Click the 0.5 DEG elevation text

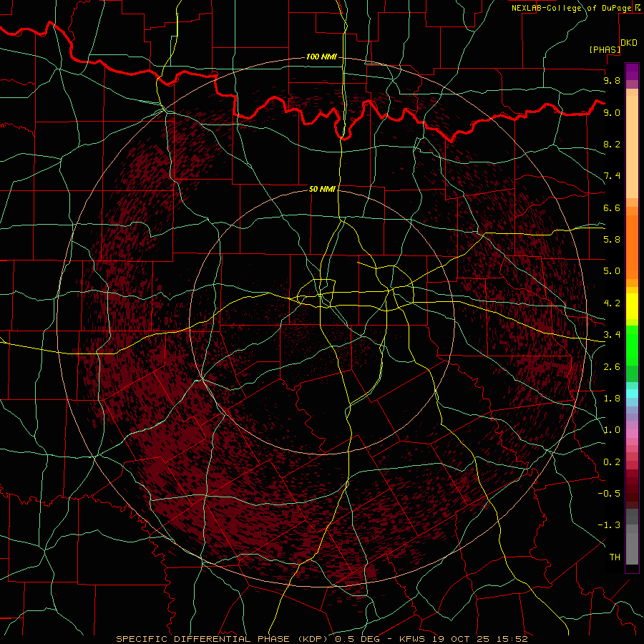coord(357,639)
